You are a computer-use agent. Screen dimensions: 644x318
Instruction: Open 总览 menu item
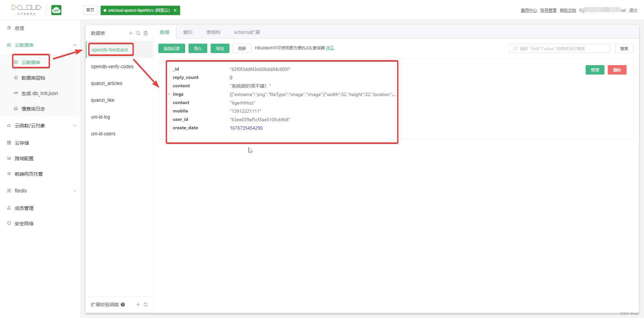click(x=40, y=28)
